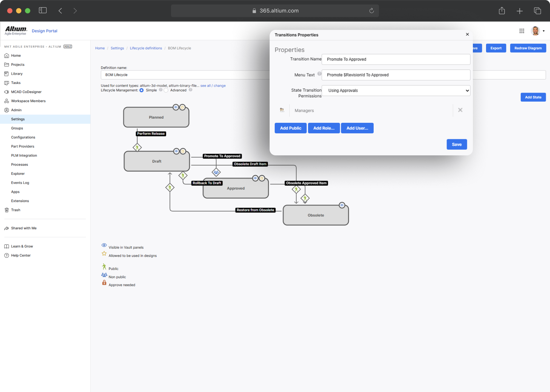Viewport: 550px width, 392px height.
Task: Toggle the eye icon on Planned state
Action: click(176, 107)
